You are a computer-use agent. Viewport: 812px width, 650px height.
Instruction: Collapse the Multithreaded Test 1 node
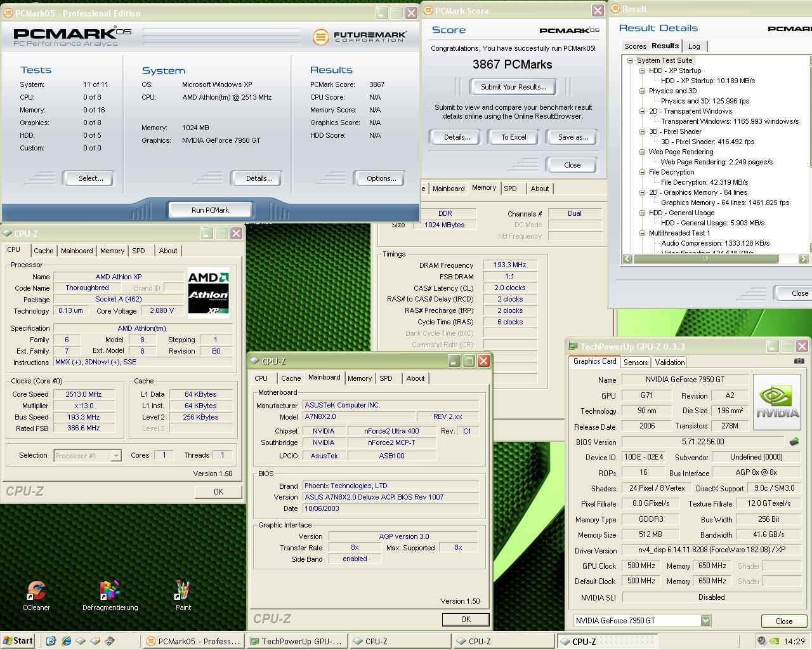coord(642,233)
